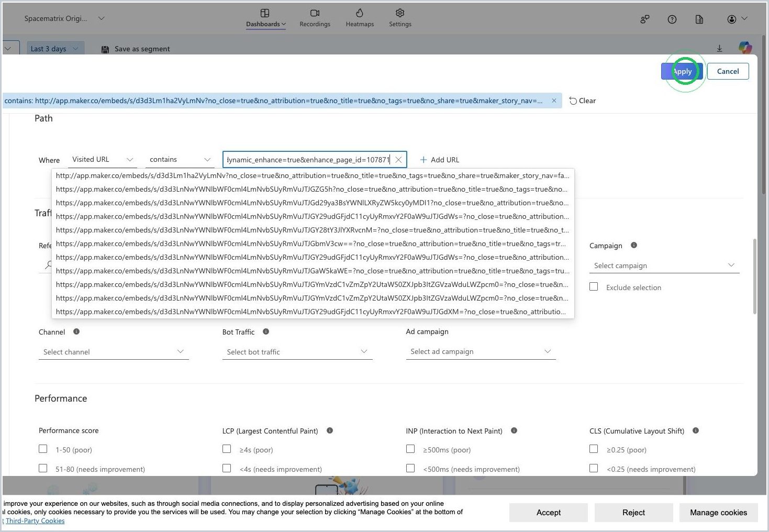Cancel the filter dialog

coord(728,71)
